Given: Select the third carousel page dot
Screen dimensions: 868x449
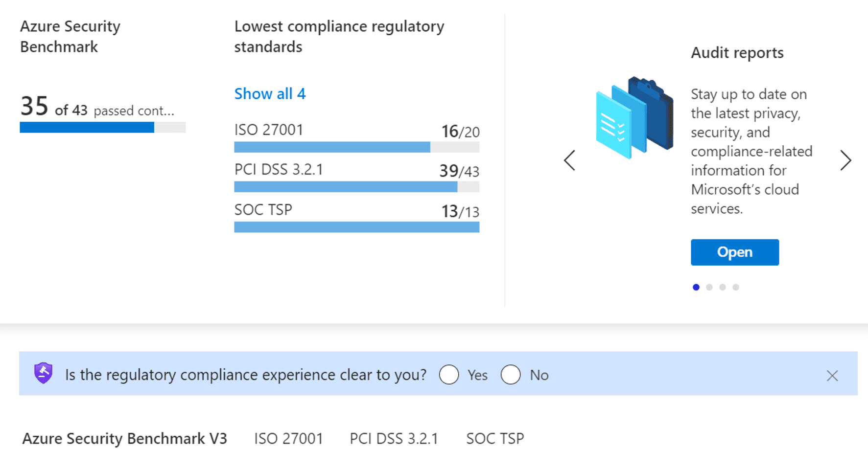Looking at the screenshot, I should pos(723,287).
